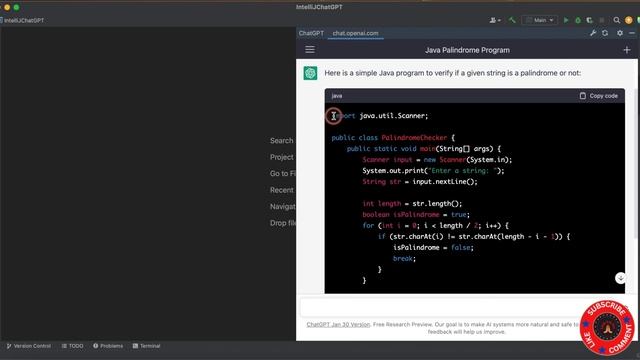Viewport: 640px width, 360px height.
Task: Run with coverage icon in toolbar
Action: (x=589, y=20)
